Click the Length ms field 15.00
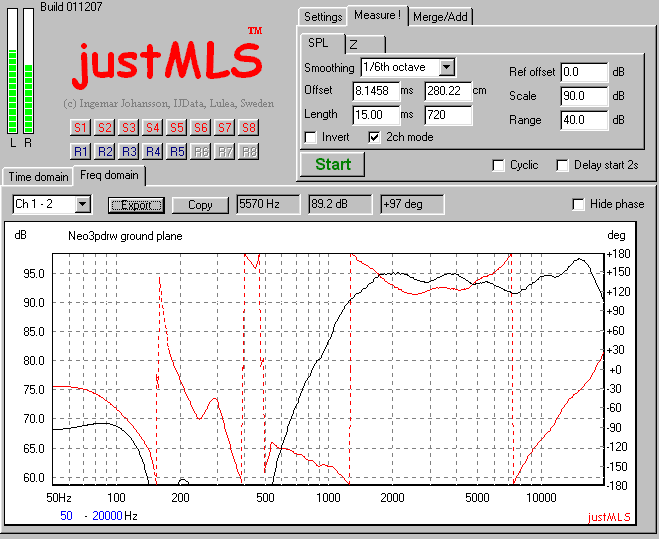This screenshot has height=539, width=659. (376, 115)
